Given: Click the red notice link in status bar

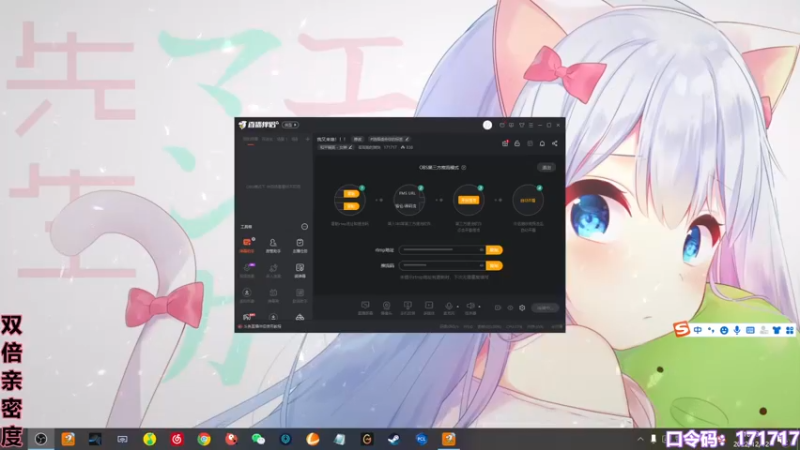Looking at the screenshot, I should (x=262, y=327).
